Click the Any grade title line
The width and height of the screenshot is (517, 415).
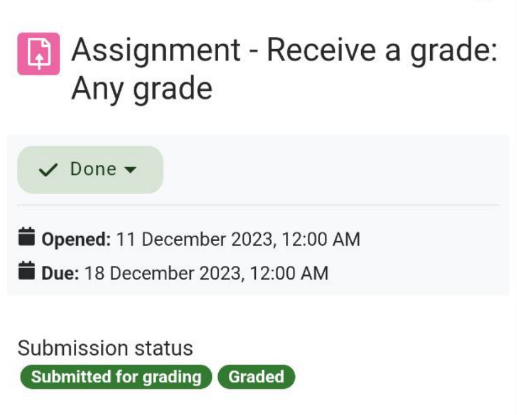click(142, 88)
